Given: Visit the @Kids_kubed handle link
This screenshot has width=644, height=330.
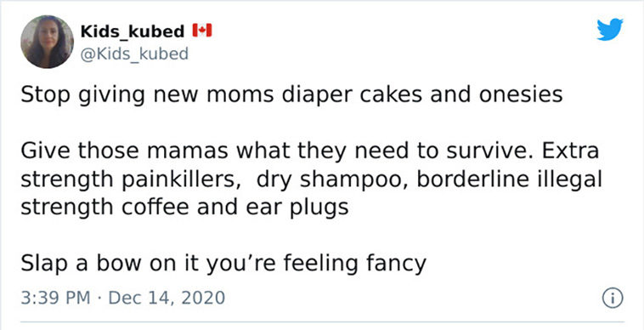Looking at the screenshot, I should click(x=134, y=54).
